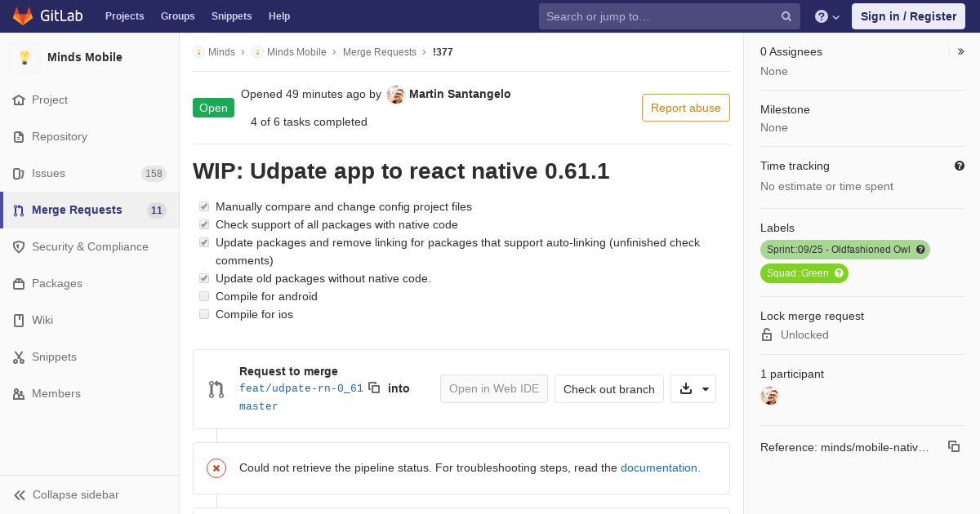Click help icon on Squad::Green label
The height and width of the screenshot is (514, 980).
(839, 273)
